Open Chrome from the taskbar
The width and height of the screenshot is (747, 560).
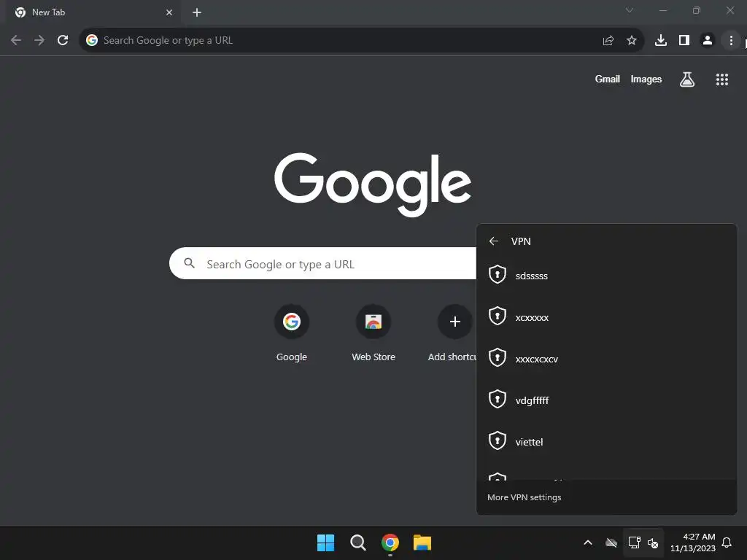(x=390, y=542)
